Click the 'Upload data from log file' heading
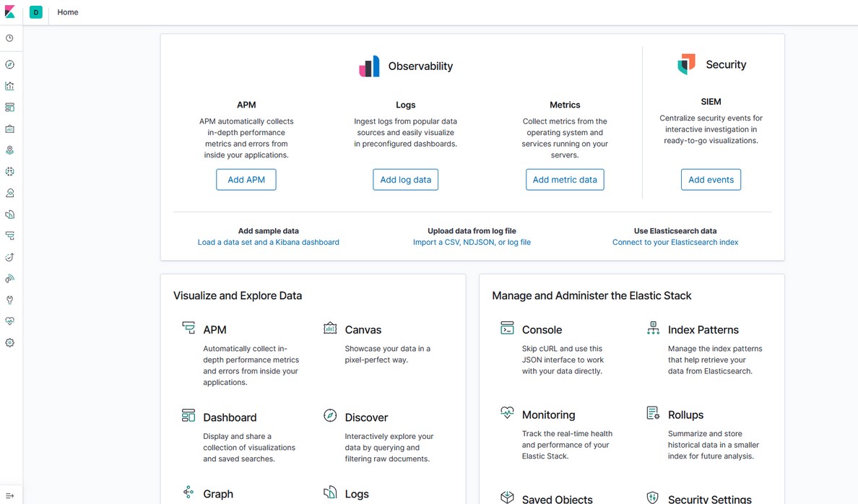 coord(472,231)
